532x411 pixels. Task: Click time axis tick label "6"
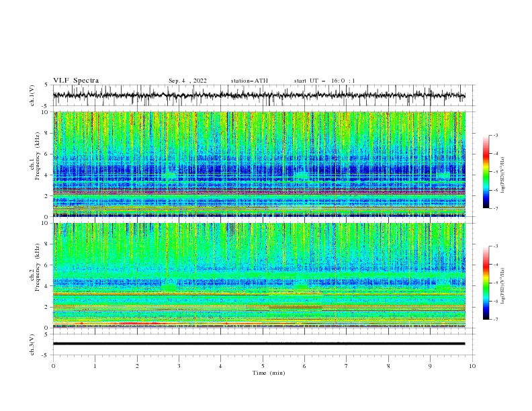[304, 366]
